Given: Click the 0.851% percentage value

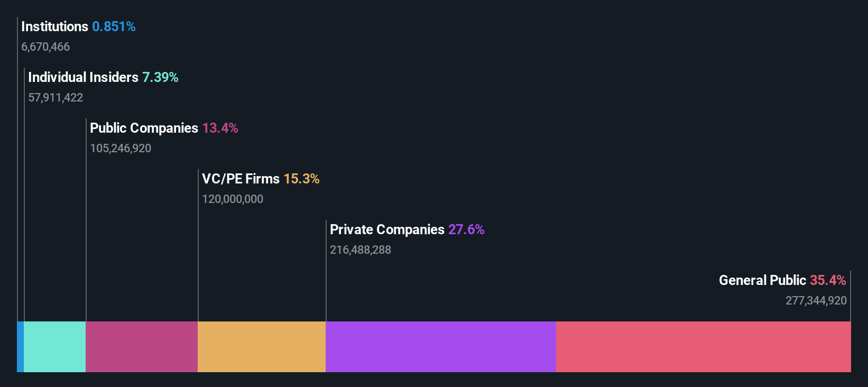Looking at the screenshot, I should [114, 26].
